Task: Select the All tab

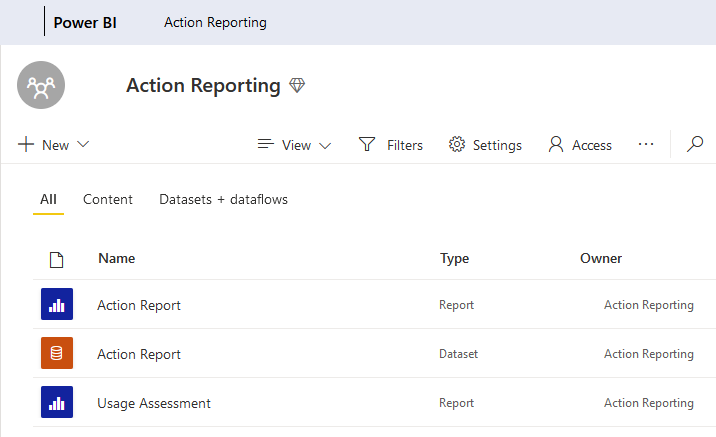Action: (x=48, y=200)
